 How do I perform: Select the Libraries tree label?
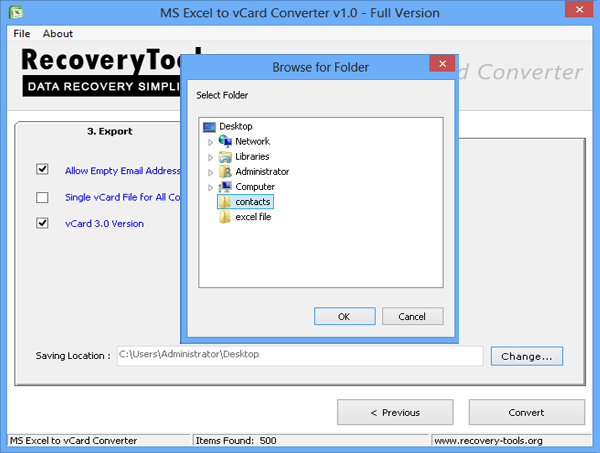pyautogui.click(x=252, y=156)
